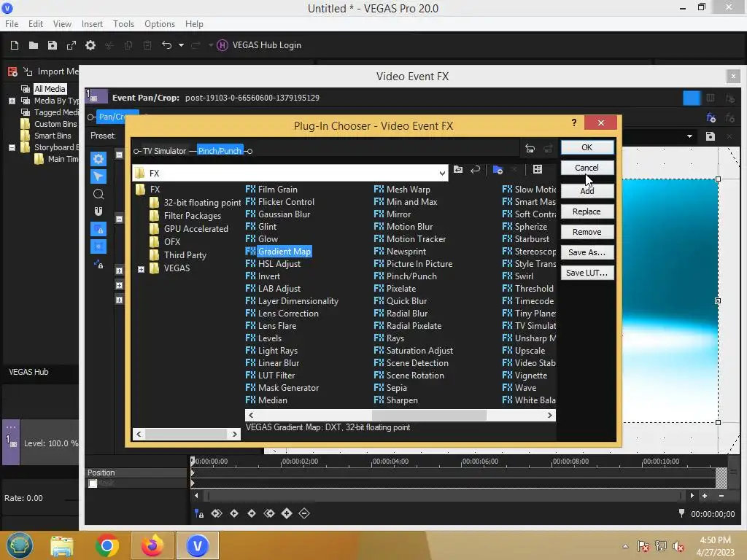This screenshot has height=560, width=747.
Task: Open the View menu
Action: pyautogui.click(x=62, y=24)
